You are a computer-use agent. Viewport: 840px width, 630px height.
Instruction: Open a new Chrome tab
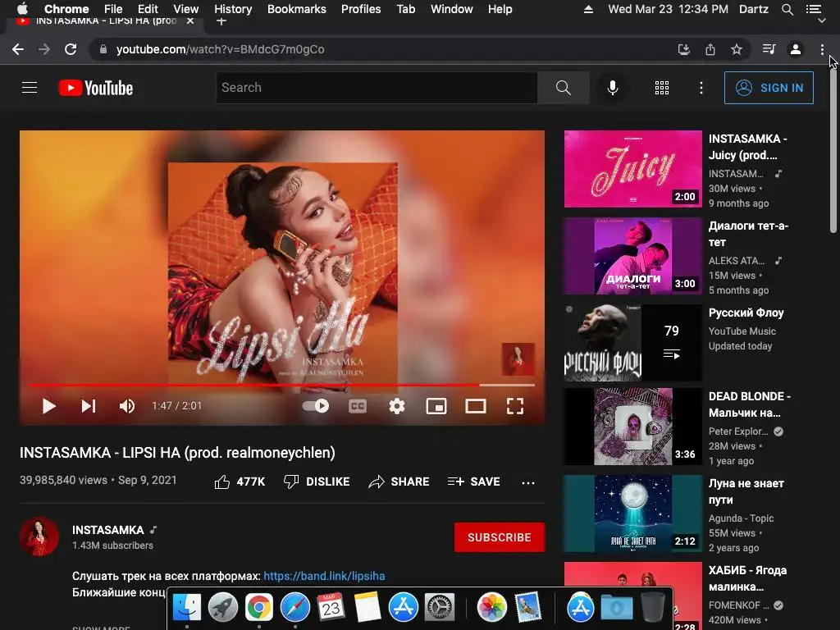221,21
